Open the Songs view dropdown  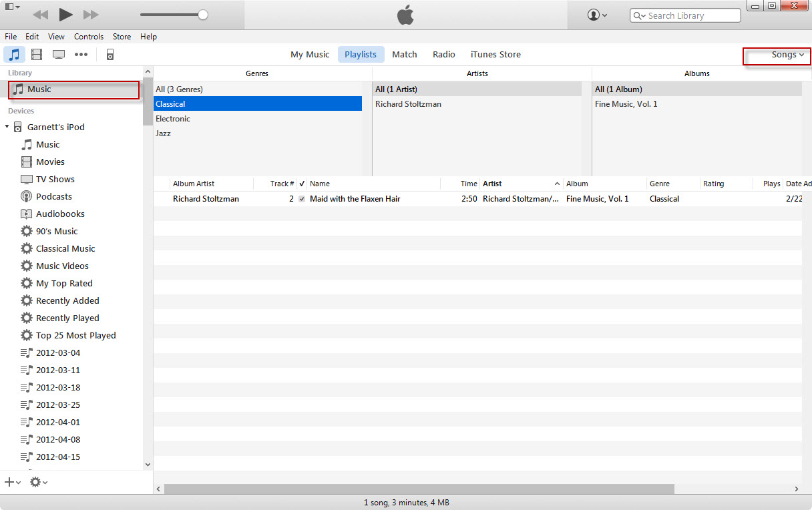click(787, 55)
